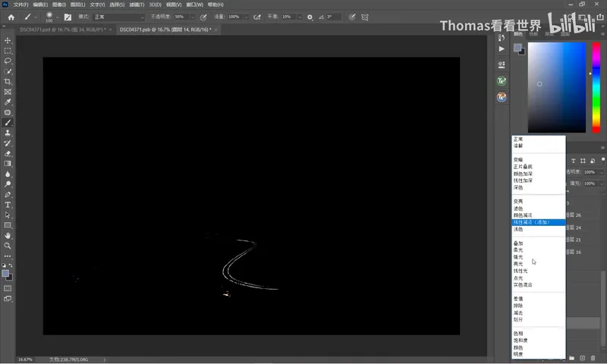Toggle the smart object layer filter

(593, 161)
